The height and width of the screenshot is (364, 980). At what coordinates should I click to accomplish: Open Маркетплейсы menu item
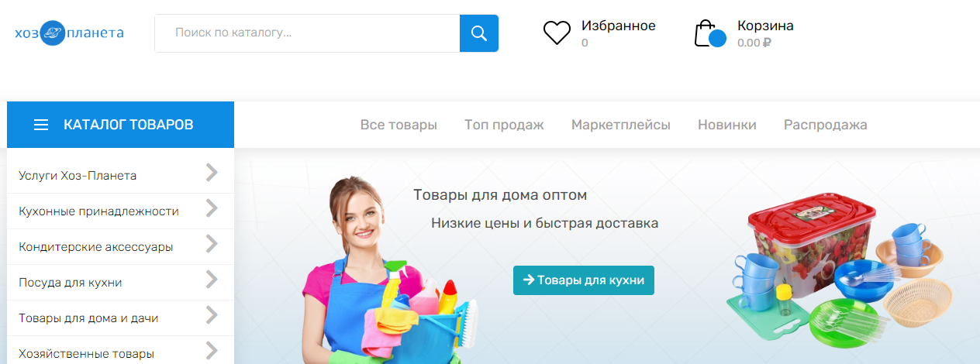(621, 125)
